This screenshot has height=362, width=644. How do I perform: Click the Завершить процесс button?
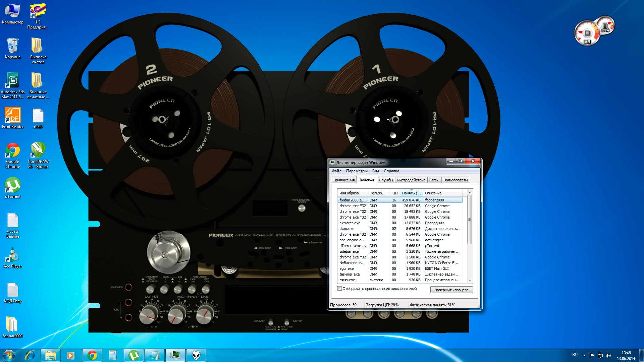coord(451,290)
